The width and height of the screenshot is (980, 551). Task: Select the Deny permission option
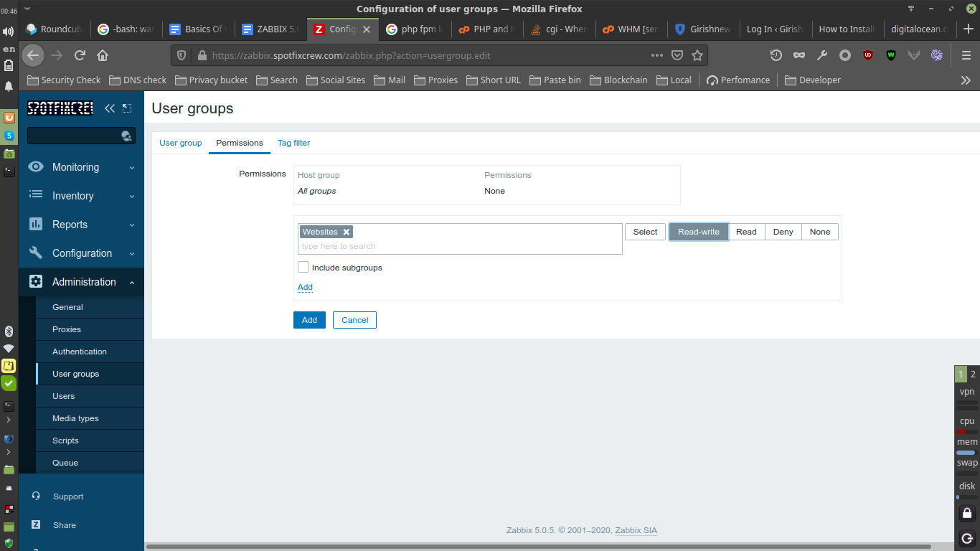coord(783,232)
